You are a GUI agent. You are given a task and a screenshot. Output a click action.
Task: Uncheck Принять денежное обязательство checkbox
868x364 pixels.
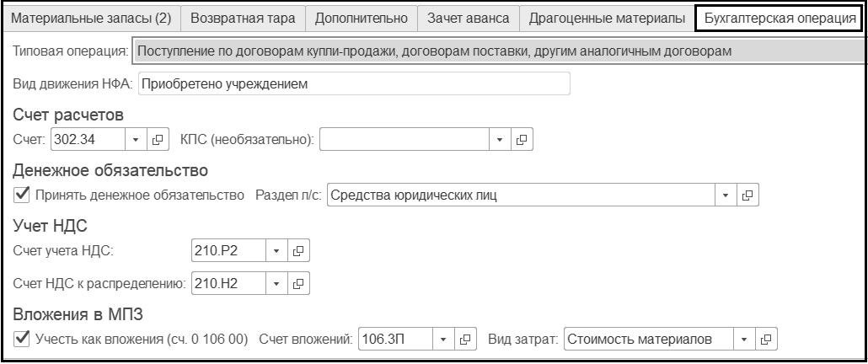(22, 195)
